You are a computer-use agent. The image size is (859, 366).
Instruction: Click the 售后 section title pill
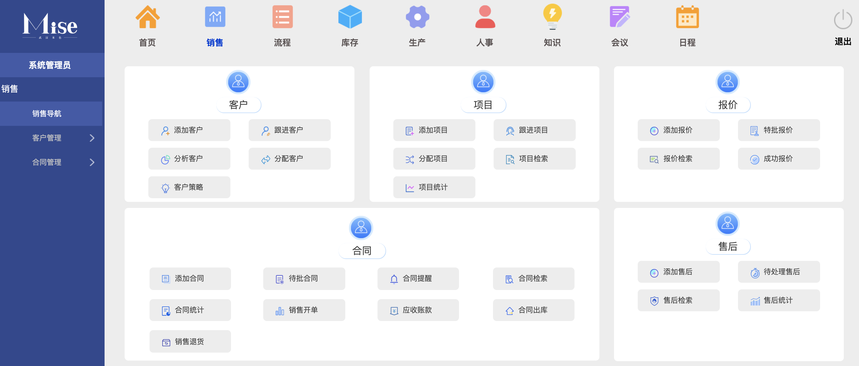(x=728, y=247)
